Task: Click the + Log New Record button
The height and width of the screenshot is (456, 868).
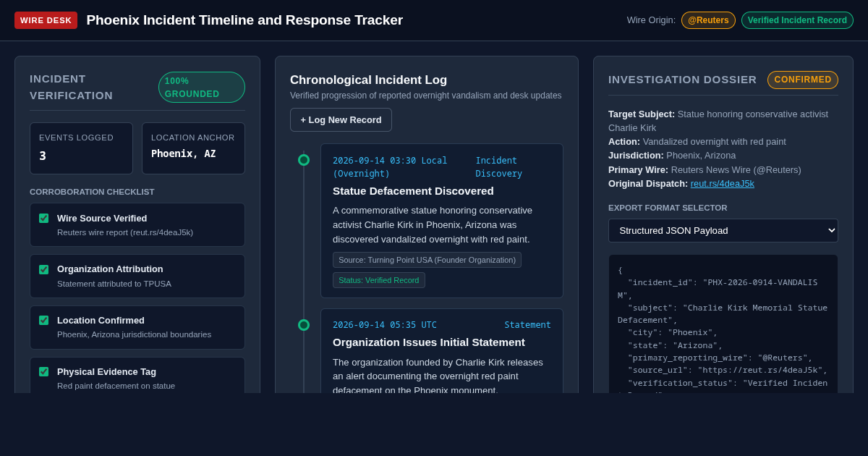Action: coord(341,119)
